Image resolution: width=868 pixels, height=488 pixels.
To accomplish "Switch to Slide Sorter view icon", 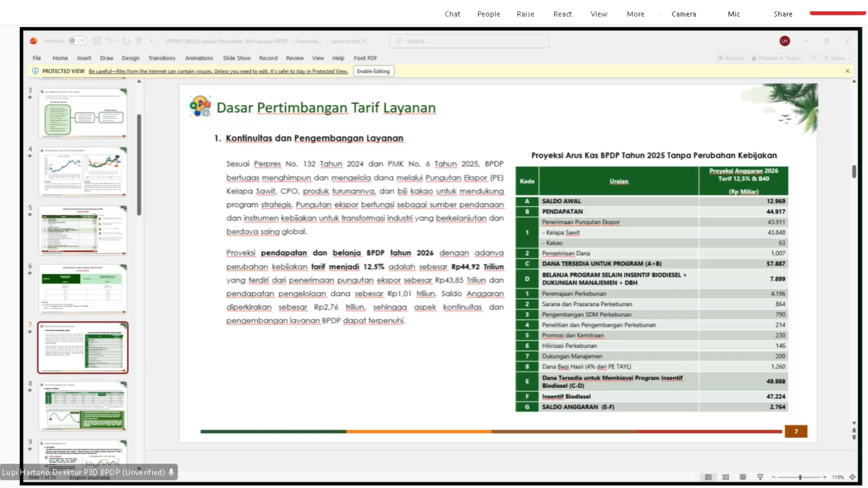I will pos(726,477).
